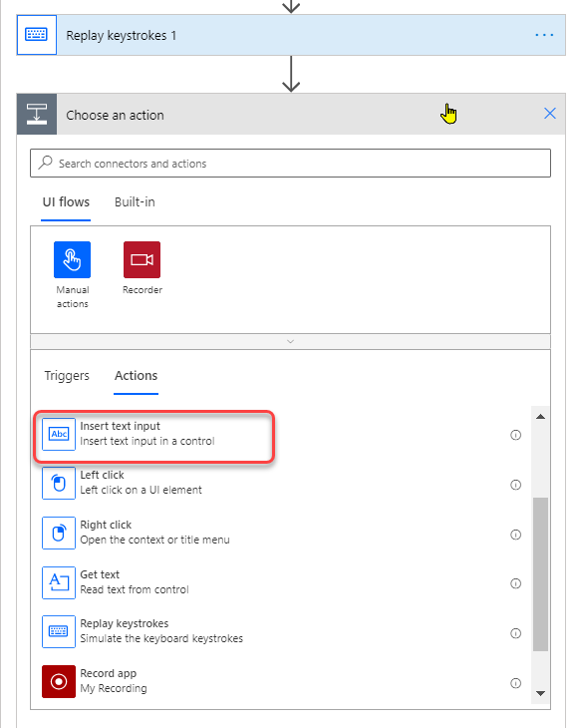Select the Actions tab
This screenshot has height=728, width=576.
click(136, 376)
